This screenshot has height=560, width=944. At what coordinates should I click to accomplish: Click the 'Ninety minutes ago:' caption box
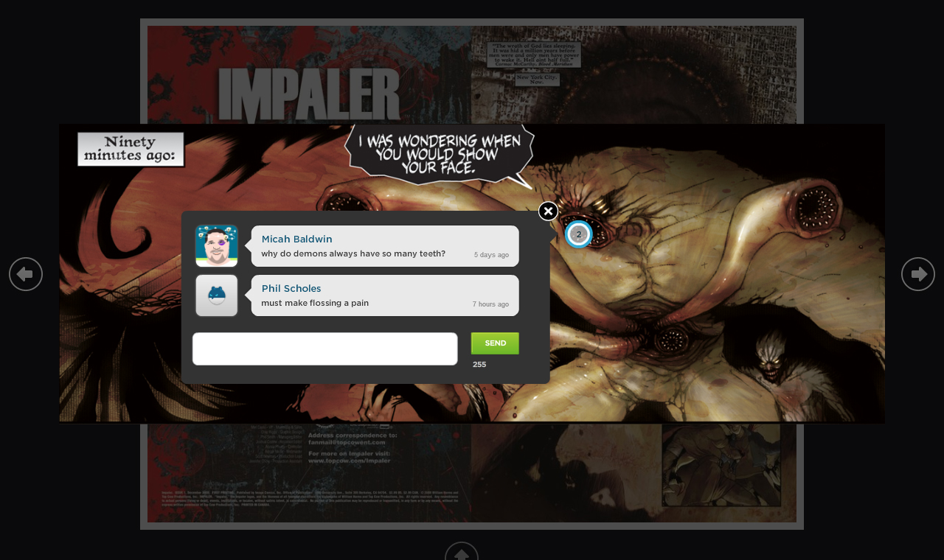pos(131,149)
